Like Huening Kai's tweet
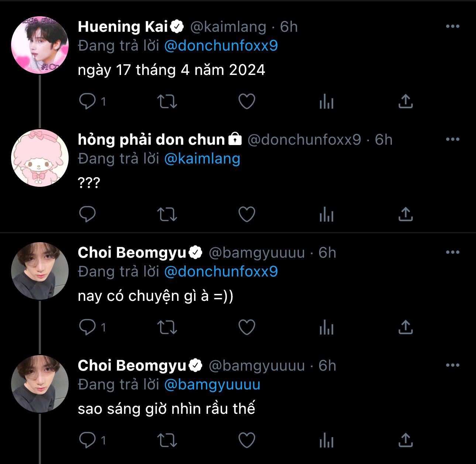 [246, 101]
